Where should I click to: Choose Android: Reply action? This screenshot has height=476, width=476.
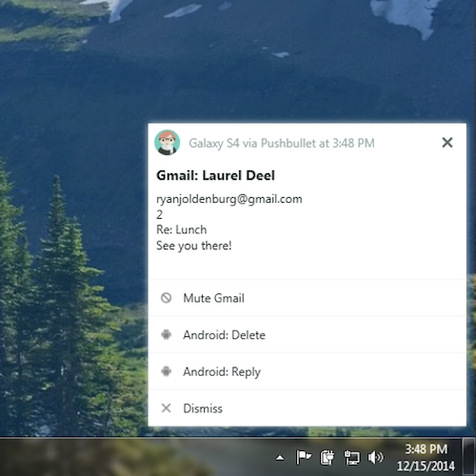(307, 371)
